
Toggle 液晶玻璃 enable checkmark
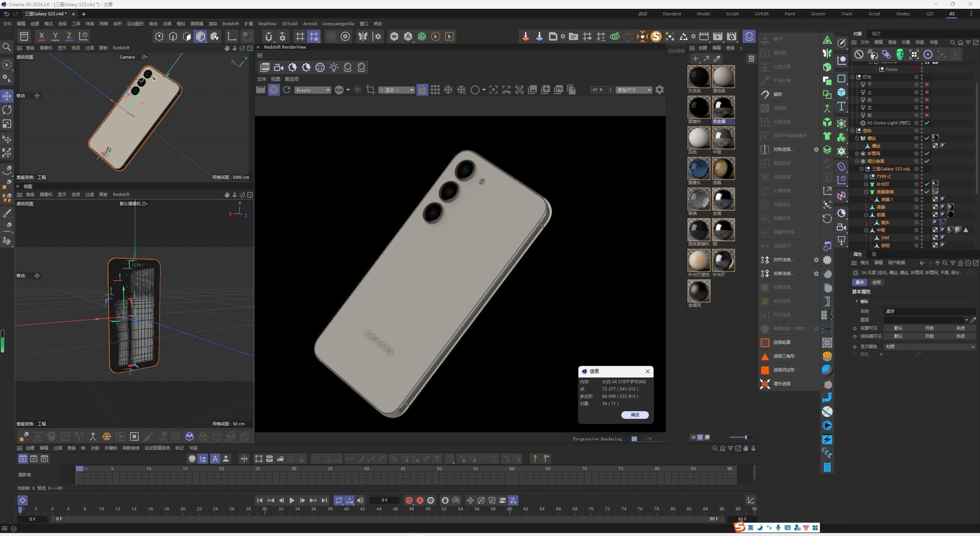(x=927, y=192)
